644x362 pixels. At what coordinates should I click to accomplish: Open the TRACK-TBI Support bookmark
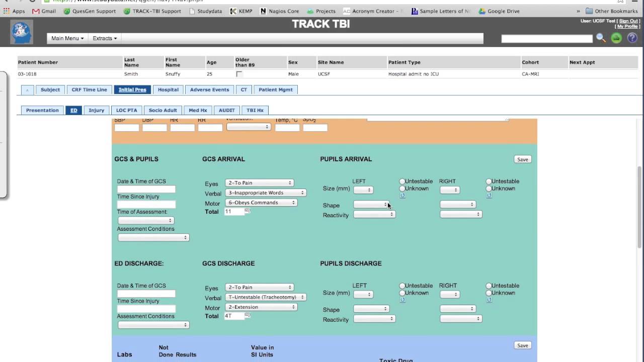point(152,11)
